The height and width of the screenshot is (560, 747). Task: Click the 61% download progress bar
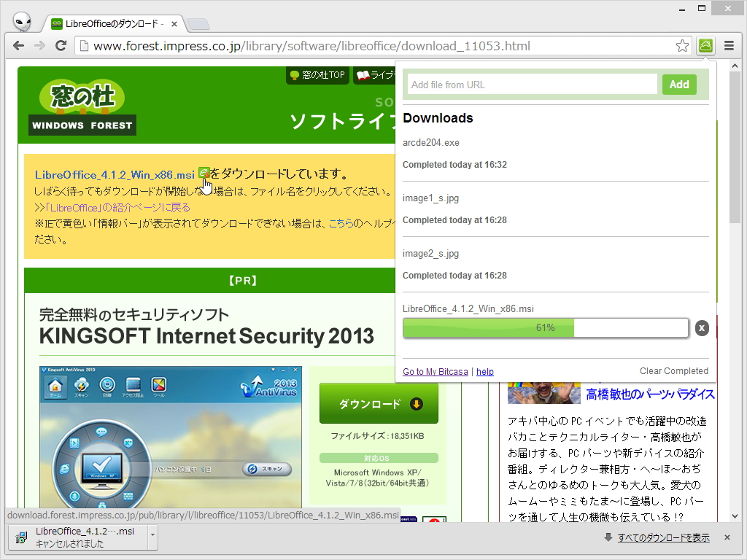[x=545, y=328]
